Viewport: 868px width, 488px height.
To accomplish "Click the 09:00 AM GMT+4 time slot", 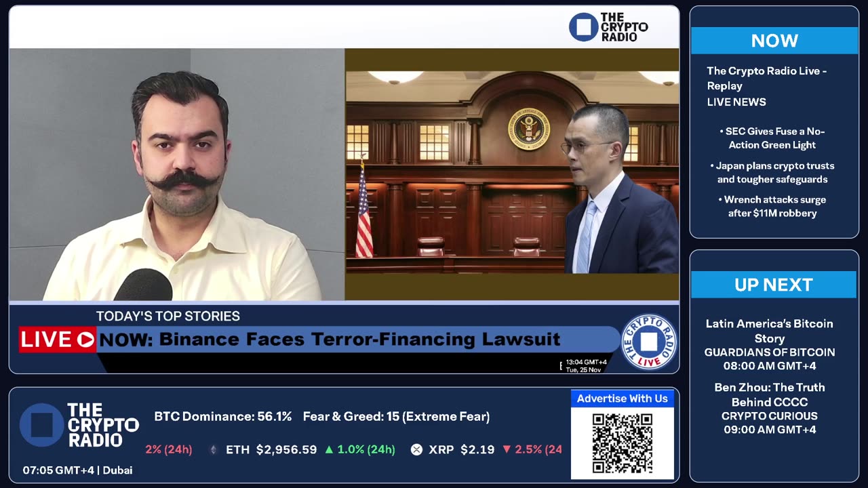I will tap(770, 430).
